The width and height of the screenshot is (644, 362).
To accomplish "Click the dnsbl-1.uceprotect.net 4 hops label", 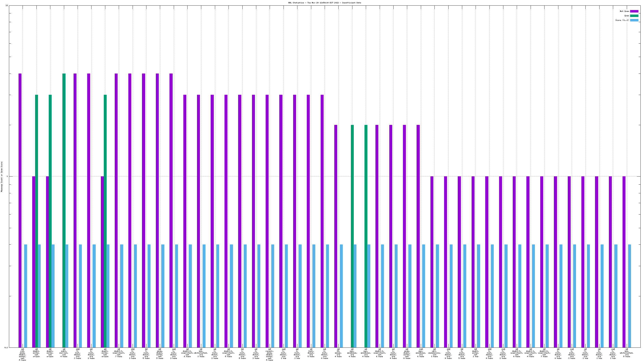I will (x=530, y=353).
